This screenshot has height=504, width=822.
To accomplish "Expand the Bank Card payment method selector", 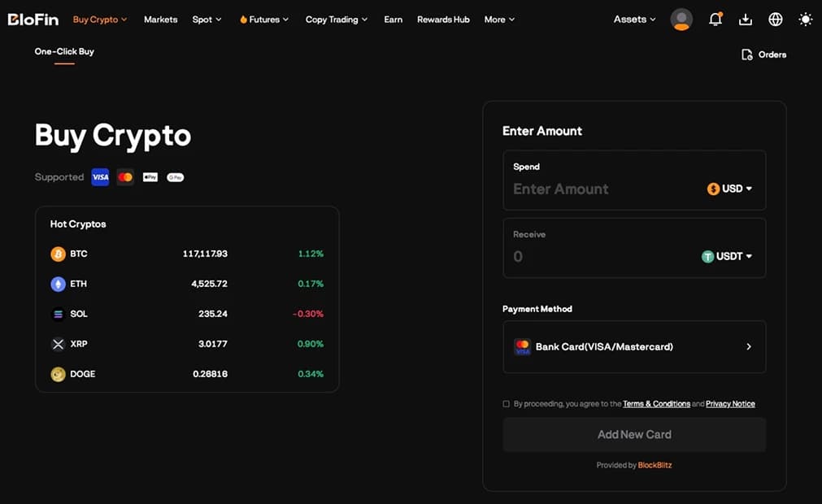I will tap(634, 347).
